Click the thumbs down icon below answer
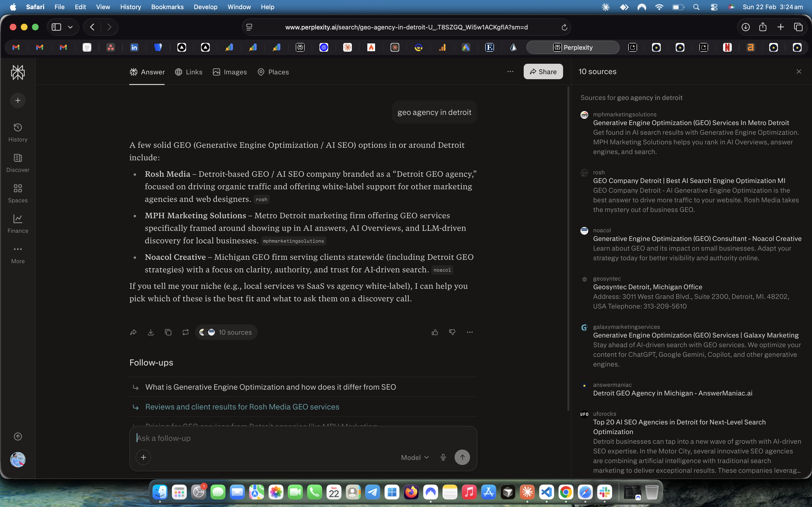Screen dimensions: 812x507 (x=452, y=332)
